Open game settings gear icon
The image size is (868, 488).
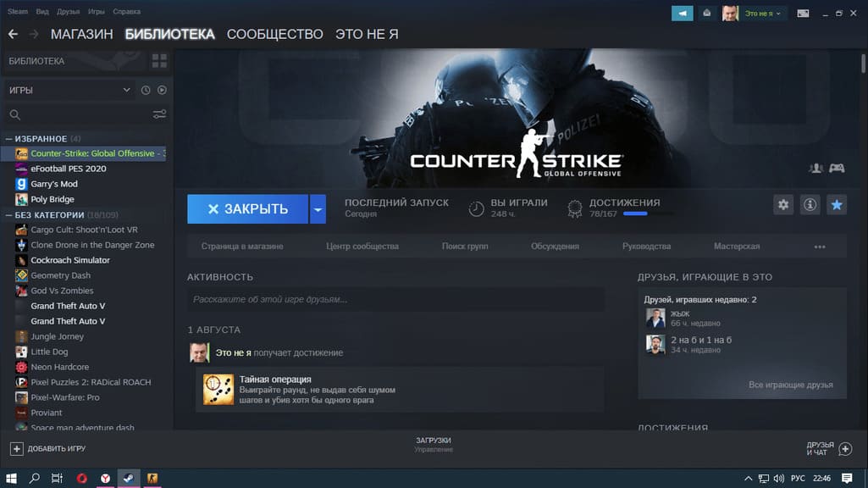click(783, 204)
